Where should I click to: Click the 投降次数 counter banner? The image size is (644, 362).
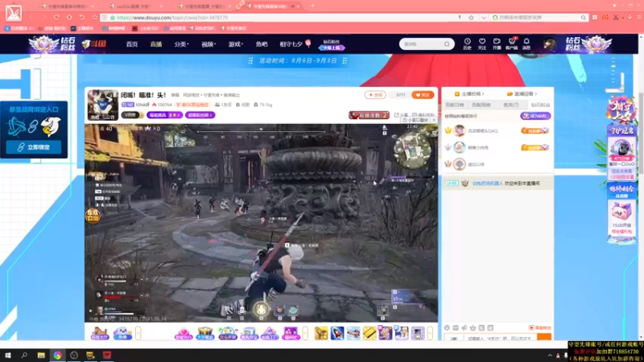pyautogui.click(x=369, y=115)
